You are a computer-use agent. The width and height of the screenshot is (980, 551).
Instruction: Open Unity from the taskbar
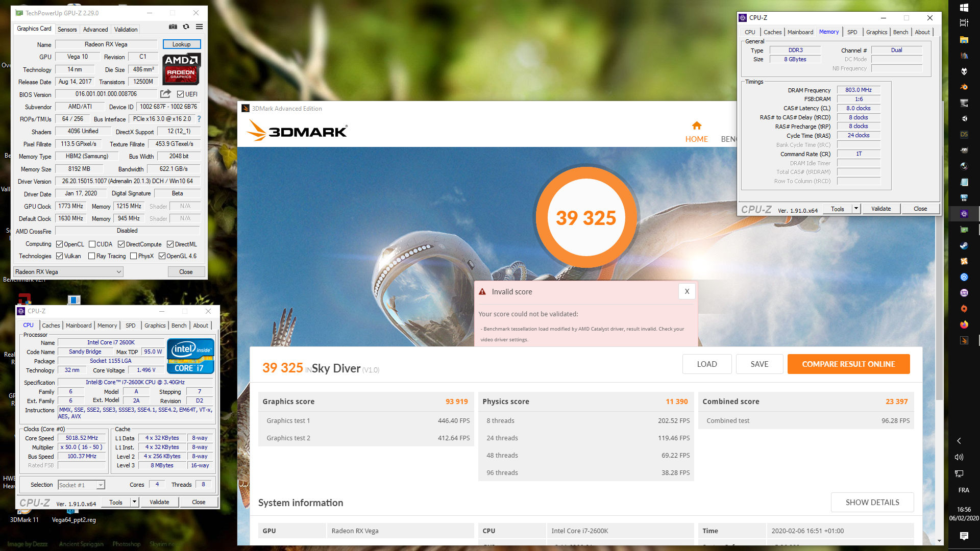964,118
